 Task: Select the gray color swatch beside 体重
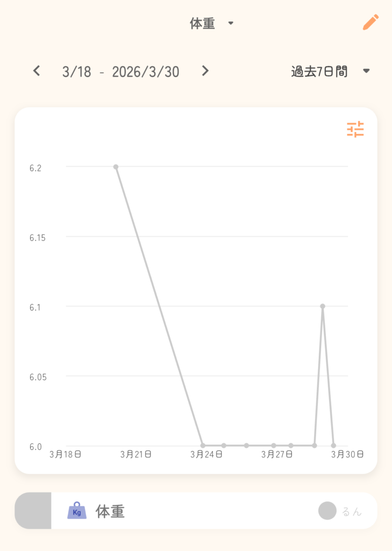click(33, 511)
